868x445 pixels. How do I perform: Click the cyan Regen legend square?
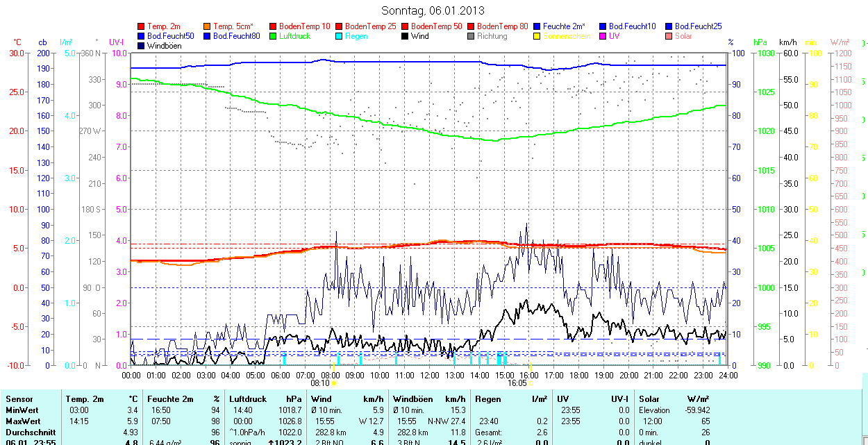pos(340,36)
